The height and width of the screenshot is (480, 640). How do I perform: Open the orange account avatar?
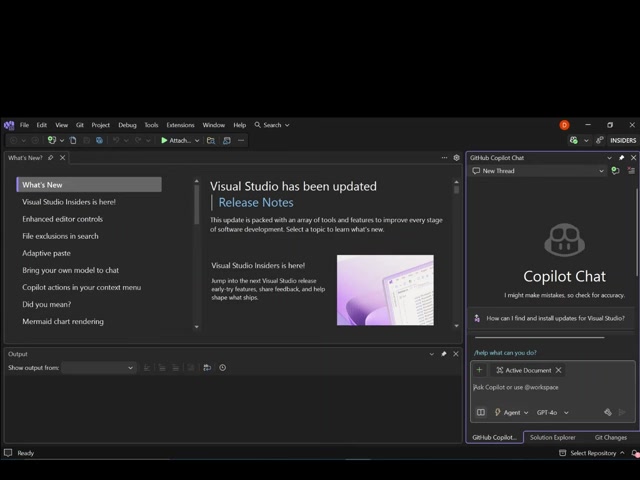[x=564, y=125]
